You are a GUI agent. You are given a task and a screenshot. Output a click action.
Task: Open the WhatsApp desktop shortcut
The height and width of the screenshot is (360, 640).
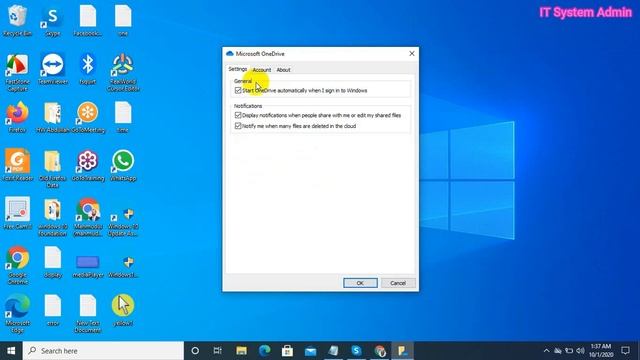coord(123,165)
